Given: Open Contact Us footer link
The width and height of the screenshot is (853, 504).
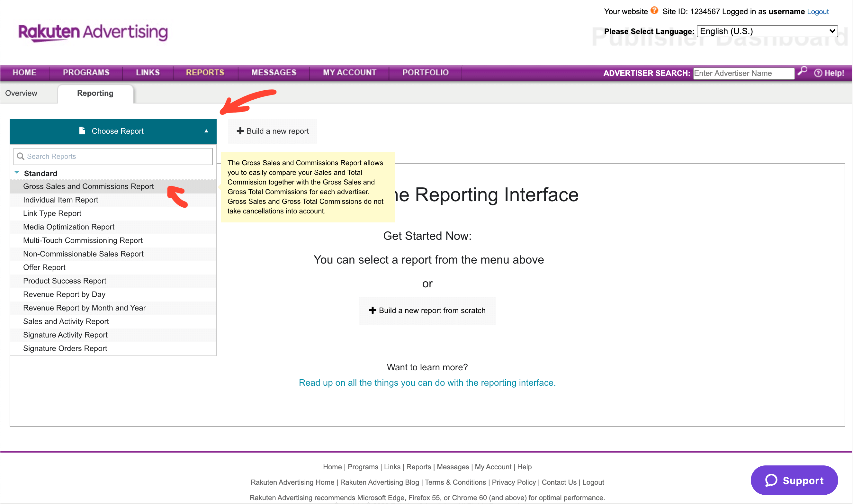Looking at the screenshot, I should [559, 482].
